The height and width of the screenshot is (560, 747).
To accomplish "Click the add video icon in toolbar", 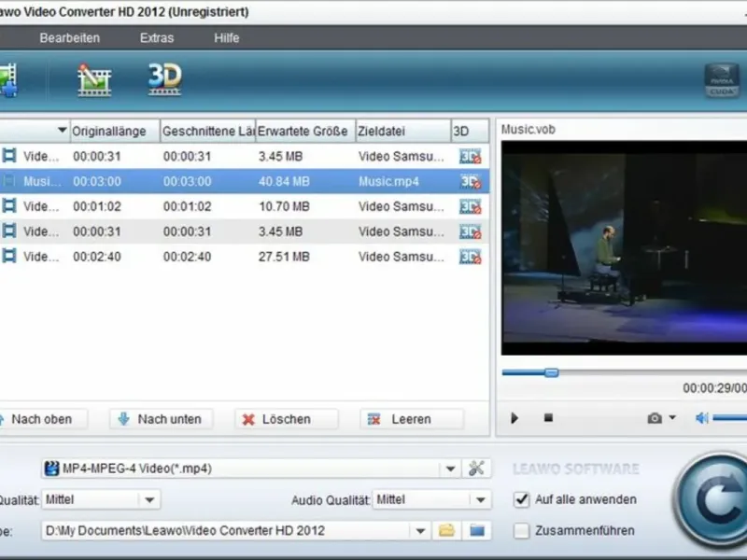I will [x=8, y=80].
